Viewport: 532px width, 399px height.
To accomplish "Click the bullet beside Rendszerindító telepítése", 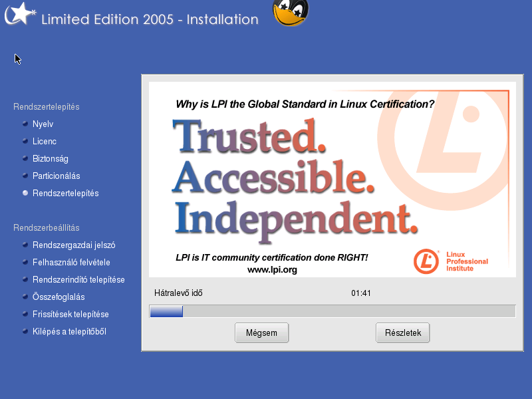I will tap(25, 279).
